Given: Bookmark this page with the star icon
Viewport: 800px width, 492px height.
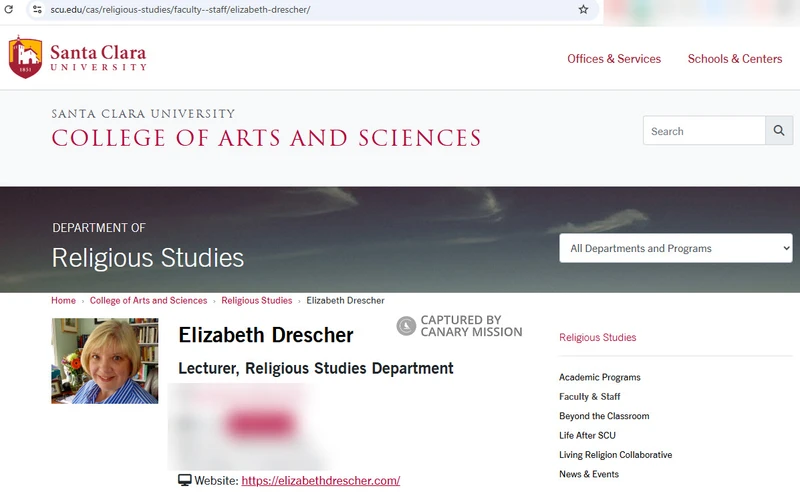Looking at the screenshot, I should 583,9.
